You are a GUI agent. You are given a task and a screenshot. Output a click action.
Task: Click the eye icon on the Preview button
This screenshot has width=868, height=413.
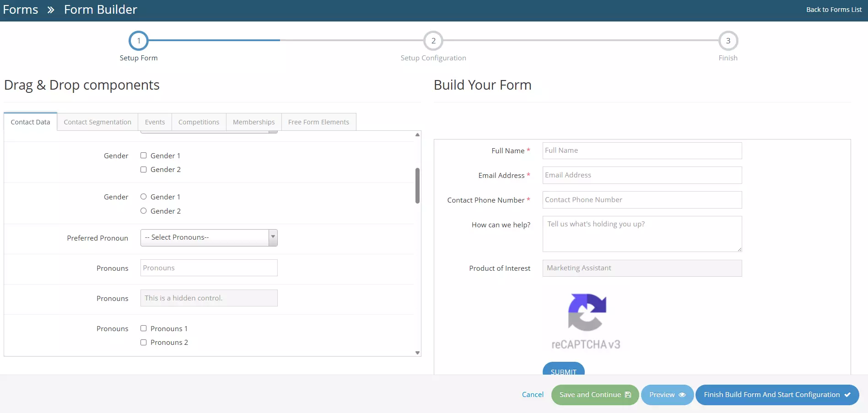pos(681,395)
